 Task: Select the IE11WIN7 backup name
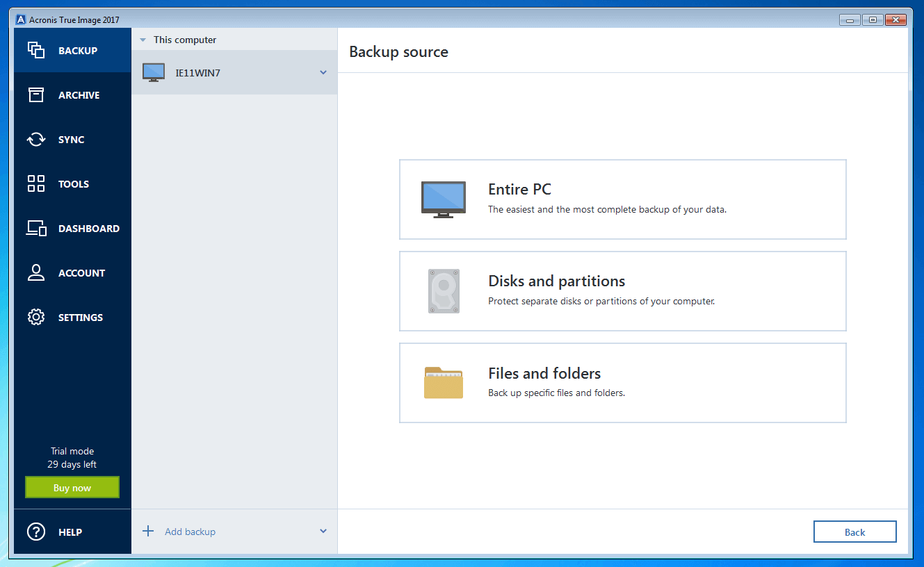point(198,73)
